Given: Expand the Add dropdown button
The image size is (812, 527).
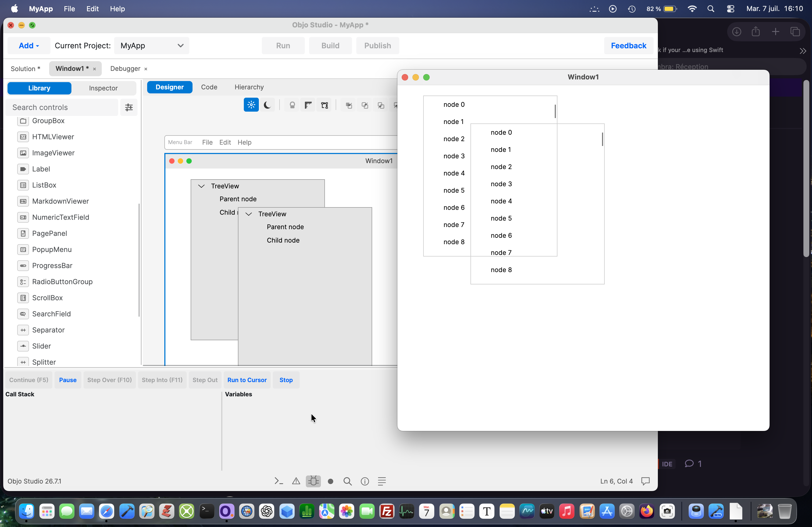Looking at the screenshot, I should pos(29,46).
